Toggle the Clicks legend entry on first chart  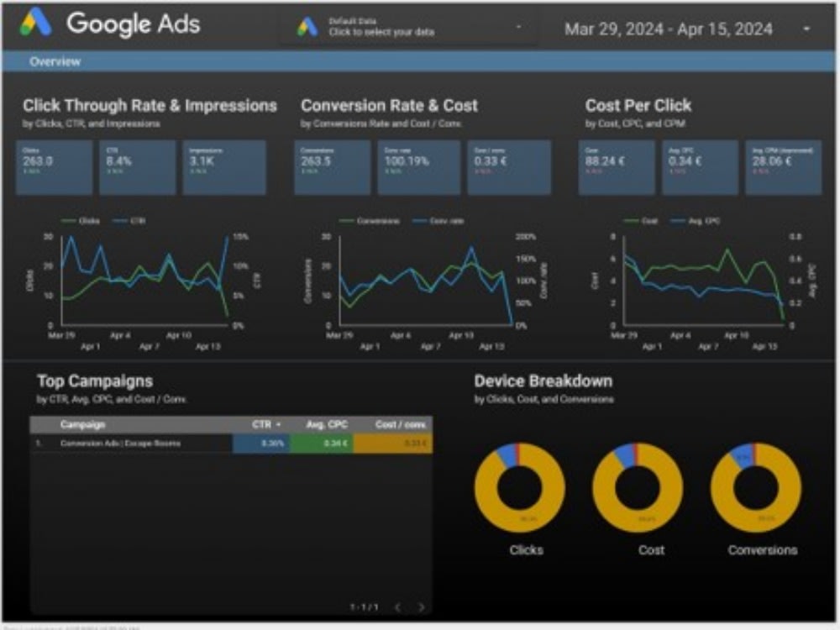(x=81, y=221)
